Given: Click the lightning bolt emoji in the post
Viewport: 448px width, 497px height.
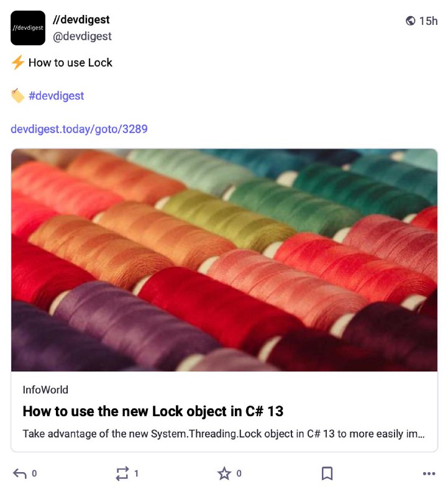Looking at the screenshot, I should (18, 63).
